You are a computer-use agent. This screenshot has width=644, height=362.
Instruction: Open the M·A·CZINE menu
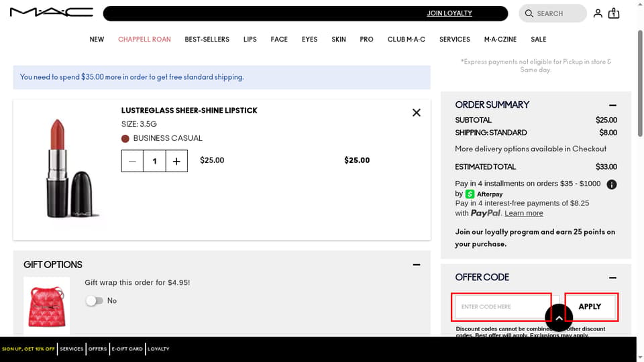coord(500,40)
